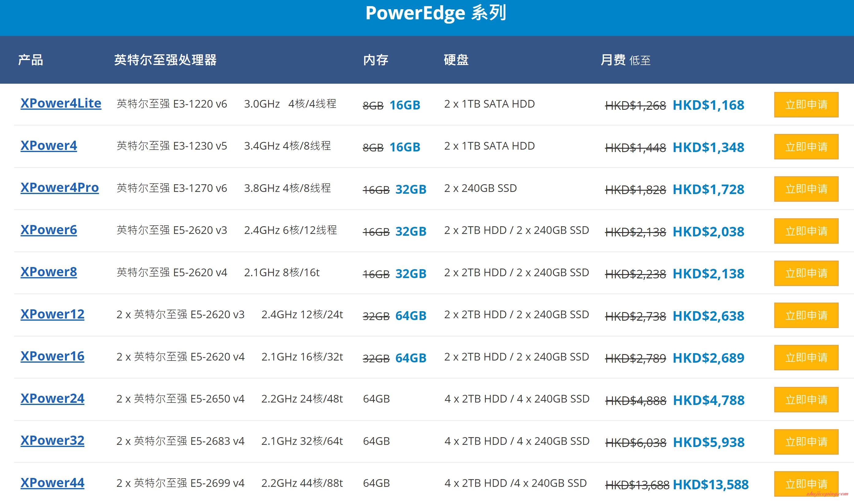The image size is (854, 504).
Task: Select struck-through price HKD$6,038
Action: tap(636, 443)
